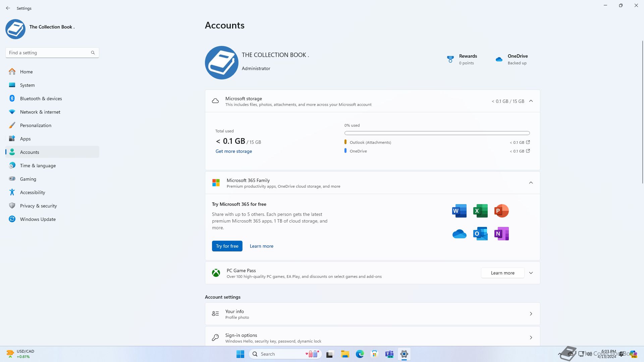
Task: Click the Settings gear in the taskbar
Action: pyautogui.click(x=404, y=354)
